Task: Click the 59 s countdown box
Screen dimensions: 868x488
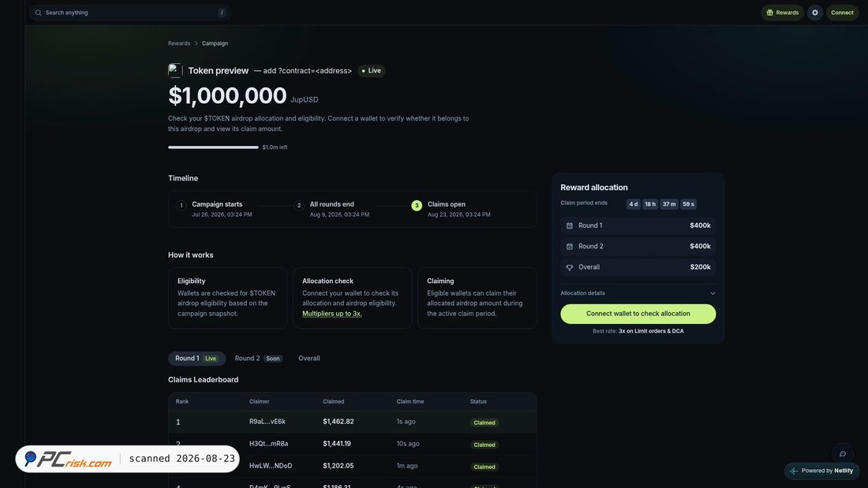Action: pyautogui.click(x=688, y=204)
